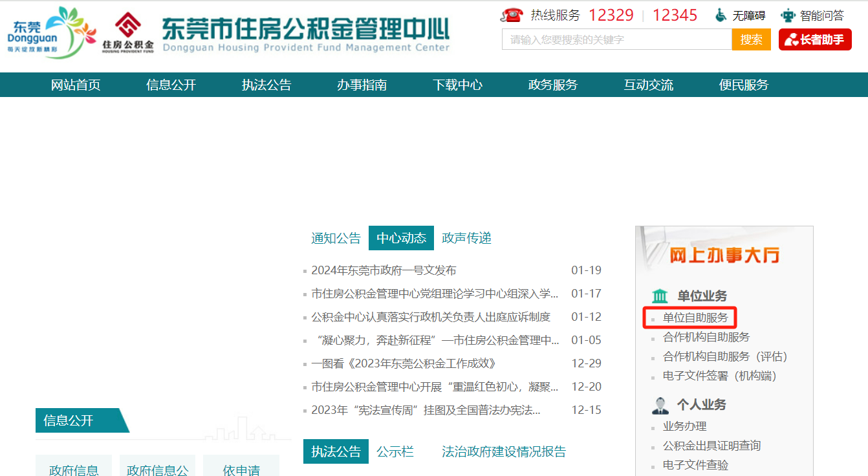Click the 单位业务 building icon
Viewport: 868px width, 476px height.
pyautogui.click(x=660, y=296)
